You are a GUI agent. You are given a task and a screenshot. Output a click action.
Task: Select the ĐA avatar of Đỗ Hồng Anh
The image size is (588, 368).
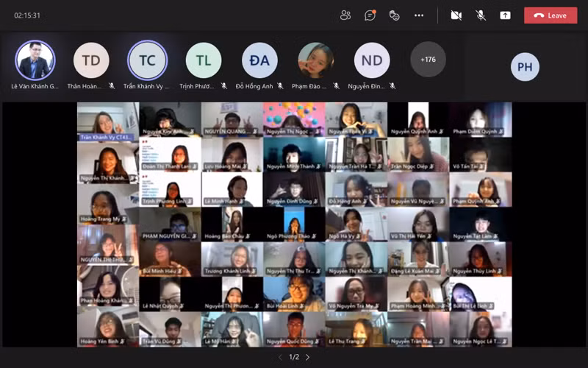[x=259, y=60]
